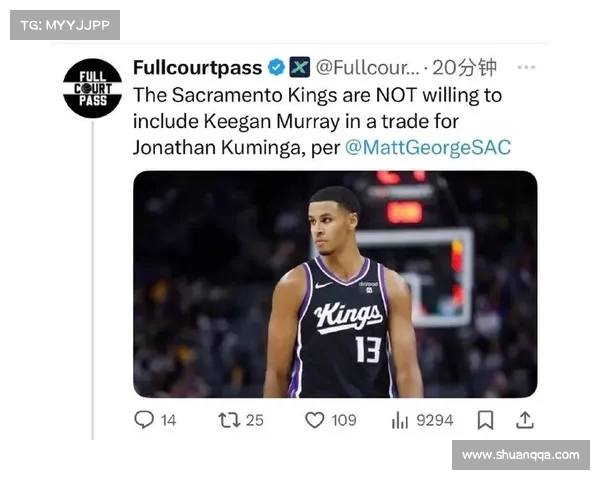Viewport: 600px width, 480px height.
Task: Click the Fullcourtpass display name
Action: click(x=197, y=68)
